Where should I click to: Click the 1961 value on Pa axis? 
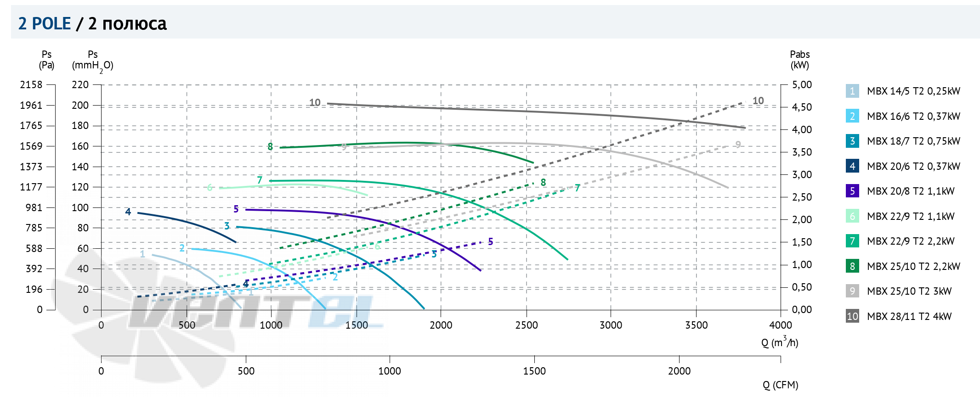click(31, 105)
